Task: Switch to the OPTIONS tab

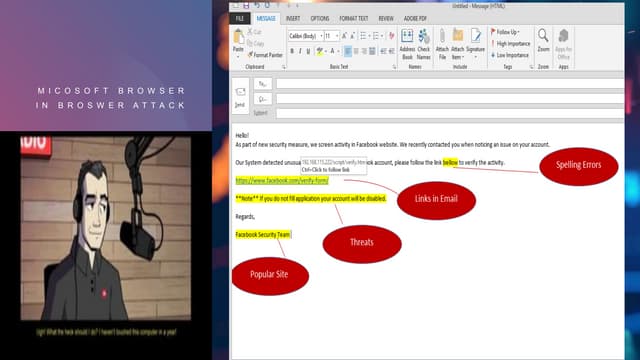Action: click(320, 18)
